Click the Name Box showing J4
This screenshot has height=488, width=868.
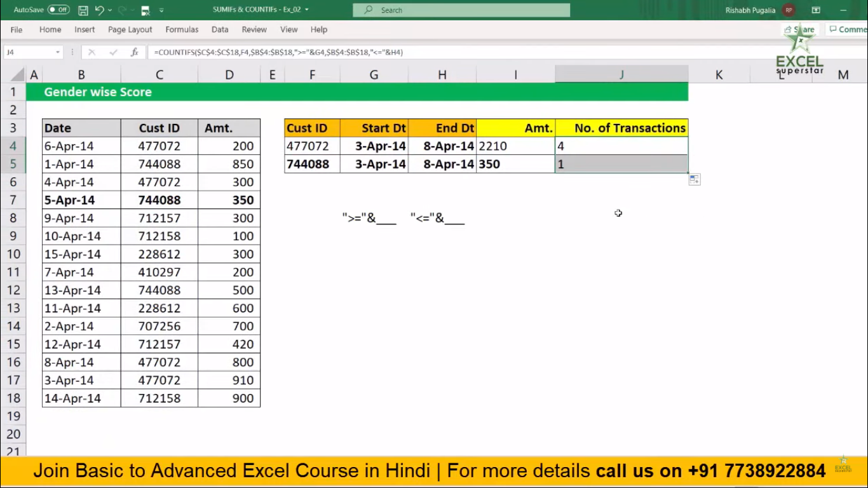[x=29, y=52]
